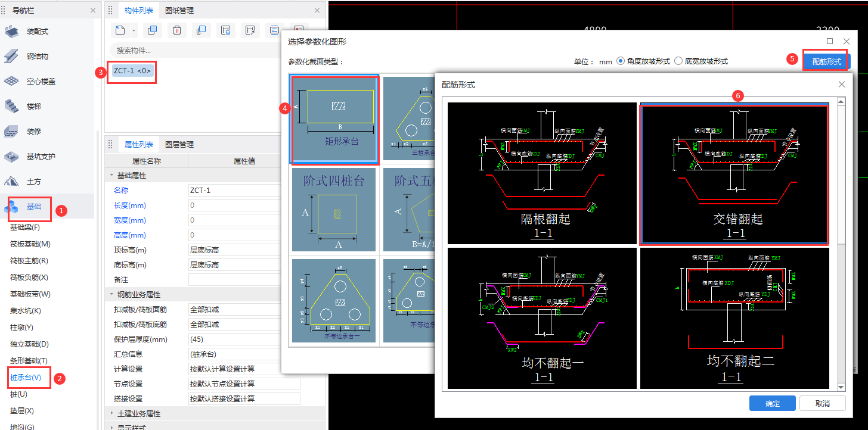Select 集水坑(K) in foundation list

point(25,311)
